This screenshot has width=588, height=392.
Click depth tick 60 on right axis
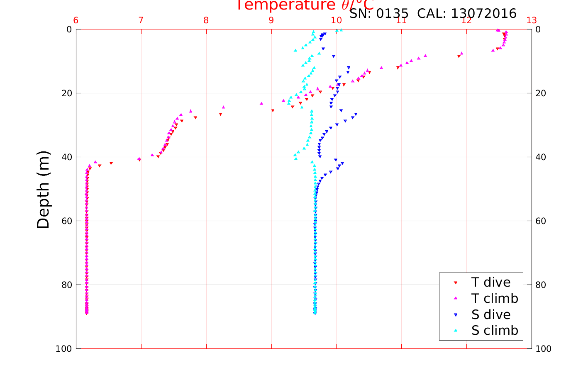click(x=541, y=221)
